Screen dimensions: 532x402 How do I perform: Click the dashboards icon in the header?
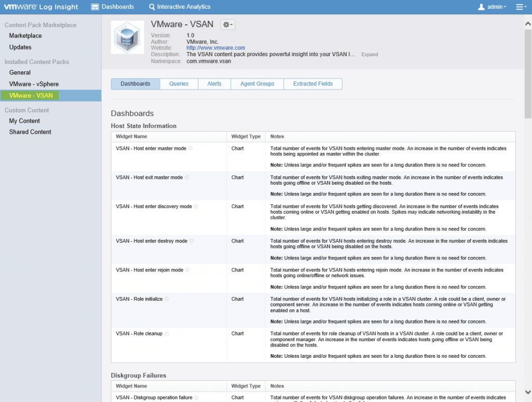95,7
